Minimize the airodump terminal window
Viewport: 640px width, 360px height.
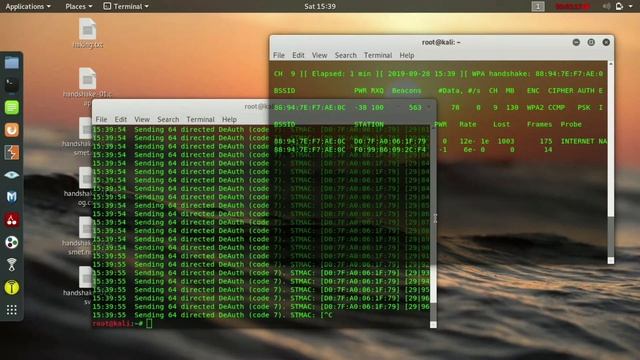576,42
